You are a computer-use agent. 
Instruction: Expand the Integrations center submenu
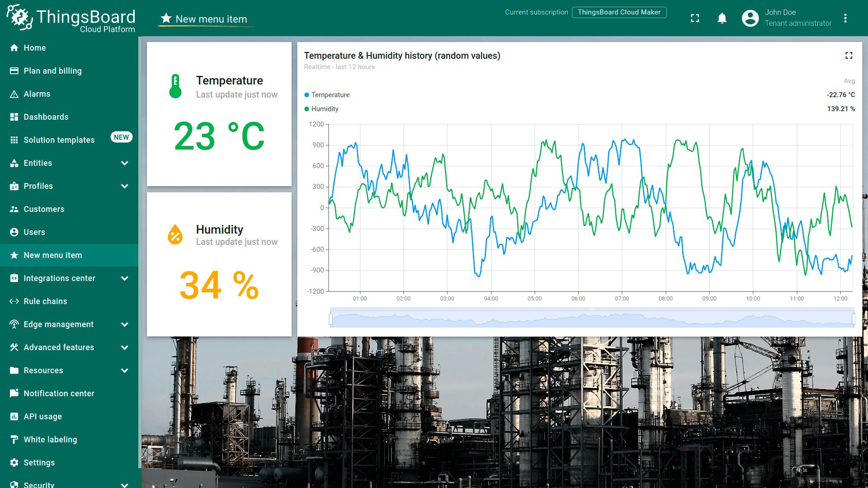[125, 278]
